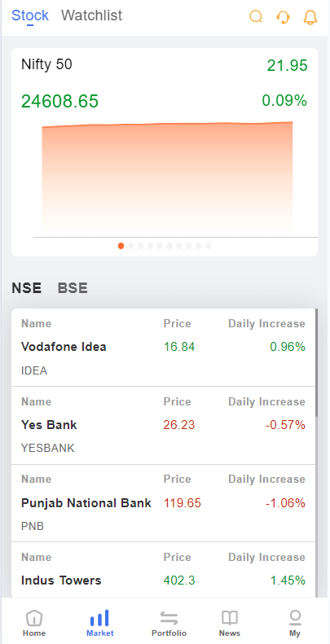
Task: Select the Market bar-chart icon
Action: point(100,618)
